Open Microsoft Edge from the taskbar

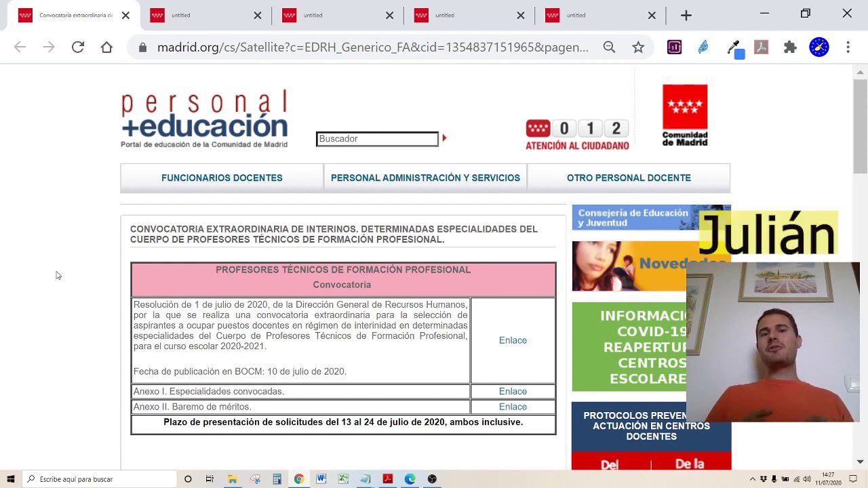[x=410, y=479]
